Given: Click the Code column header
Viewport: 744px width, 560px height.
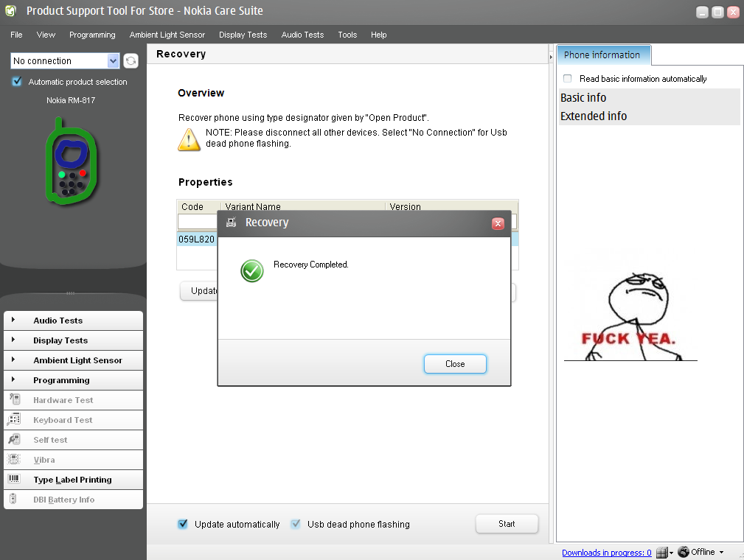Looking at the screenshot, I should pyautogui.click(x=199, y=206).
